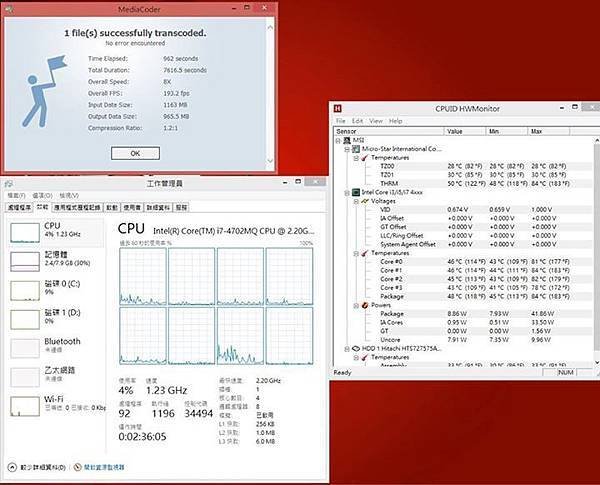Select the CPU graph thumbnail in sidebar
This screenshot has width=600, height=485.
point(25,232)
